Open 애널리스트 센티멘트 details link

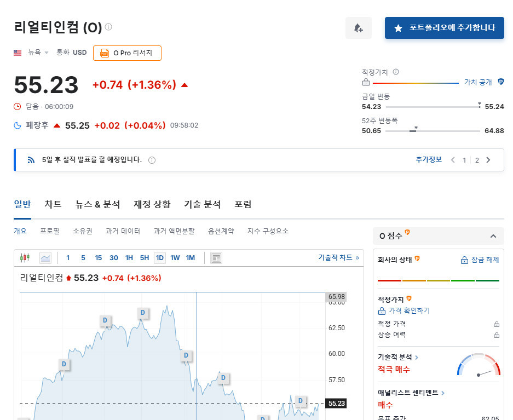click(411, 393)
